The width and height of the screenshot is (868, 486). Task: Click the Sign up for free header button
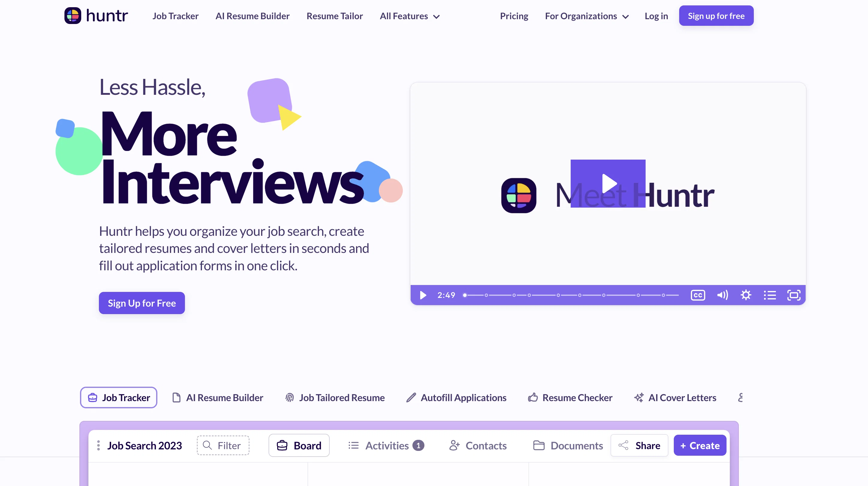(716, 16)
